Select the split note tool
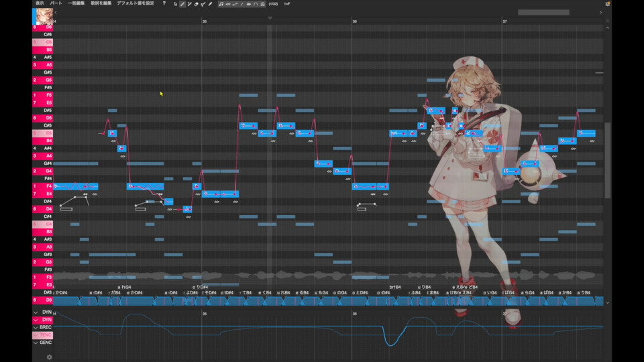The width and height of the screenshot is (644, 362). click(x=203, y=4)
